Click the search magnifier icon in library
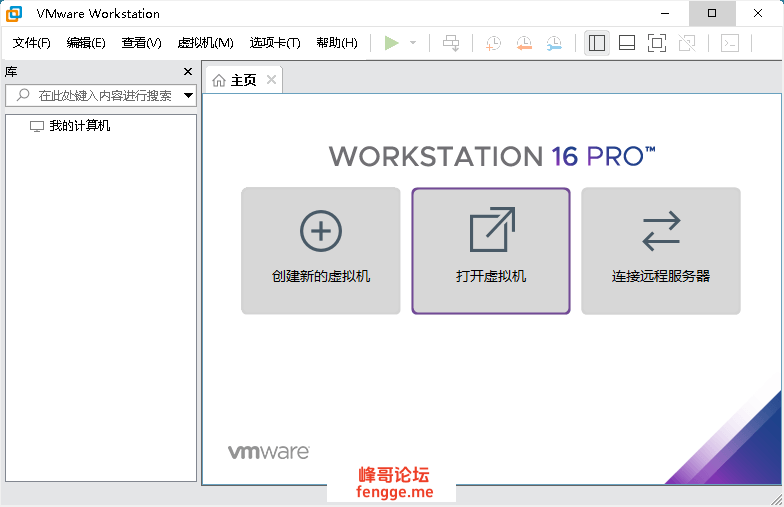Image resolution: width=784 pixels, height=507 pixels. click(x=23, y=94)
